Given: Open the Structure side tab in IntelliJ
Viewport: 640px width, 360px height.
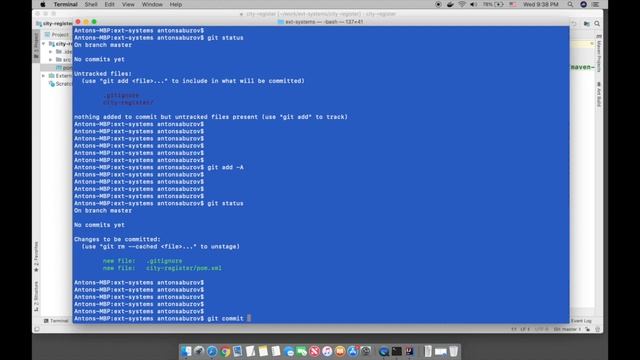Looking at the screenshot, I should (x=36, y=296).
